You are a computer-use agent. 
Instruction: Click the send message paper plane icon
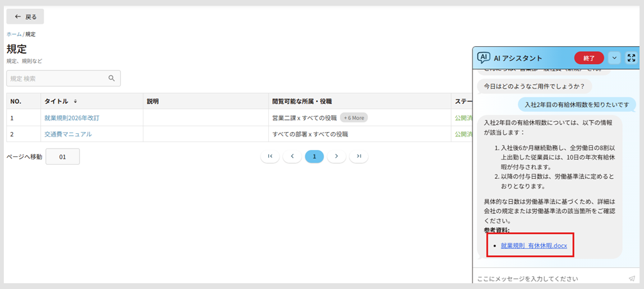pos(631,279)
